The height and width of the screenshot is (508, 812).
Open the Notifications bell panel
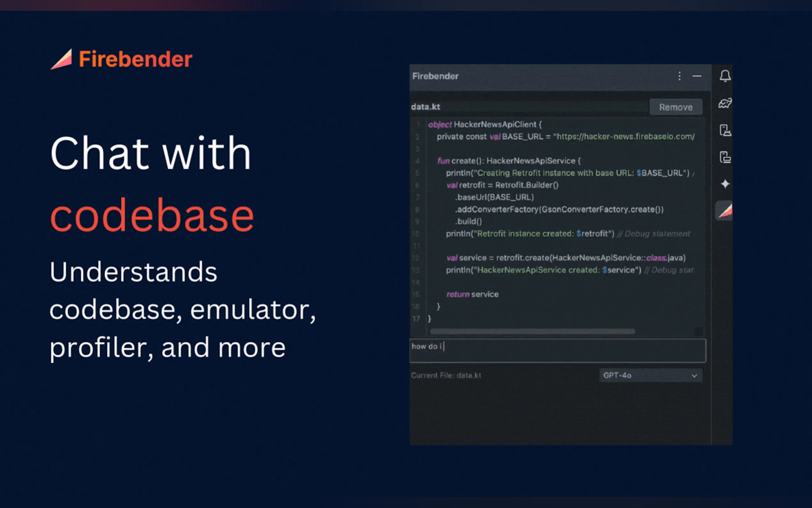[x=725, y=76]
